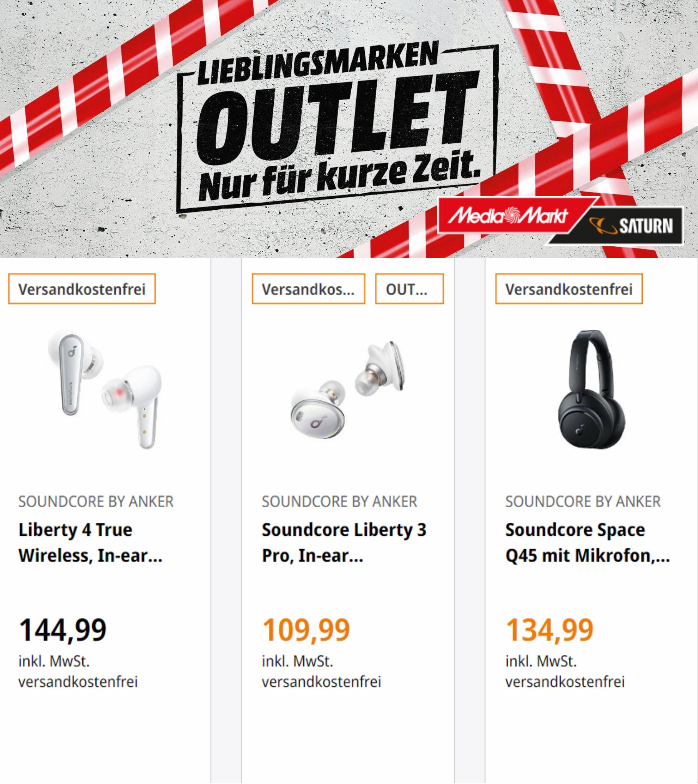Open the Space Q45 black headphones image

(592, 389)
